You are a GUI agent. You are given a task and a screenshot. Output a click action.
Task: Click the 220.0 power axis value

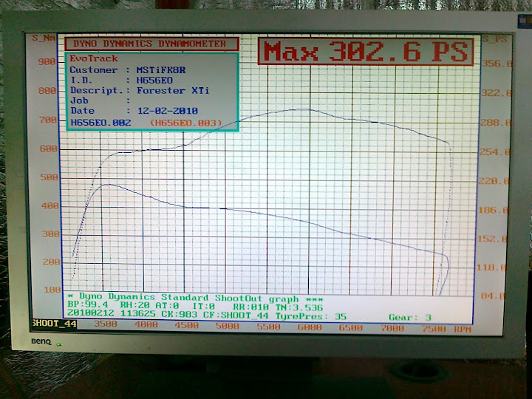(494, 181)
